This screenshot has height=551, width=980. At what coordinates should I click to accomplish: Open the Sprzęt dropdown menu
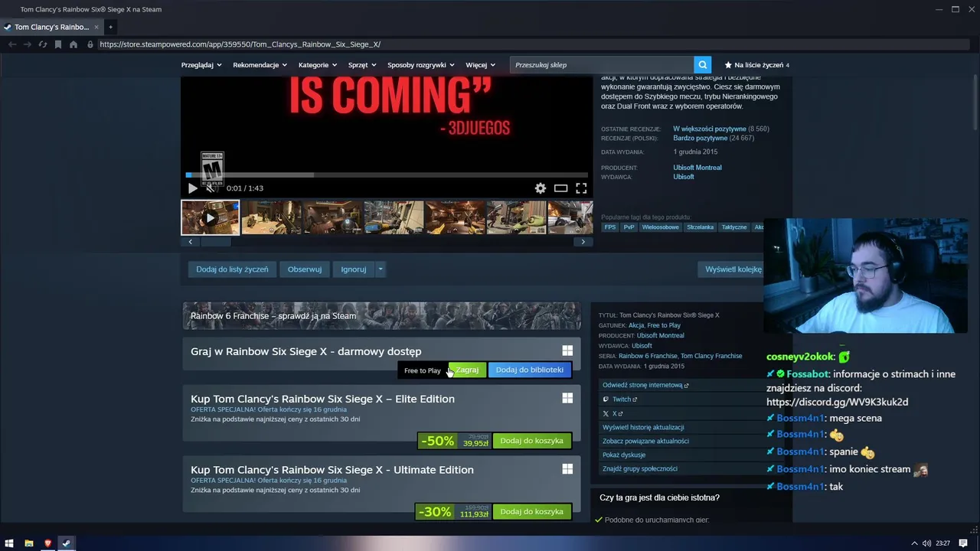coord(362,65)
